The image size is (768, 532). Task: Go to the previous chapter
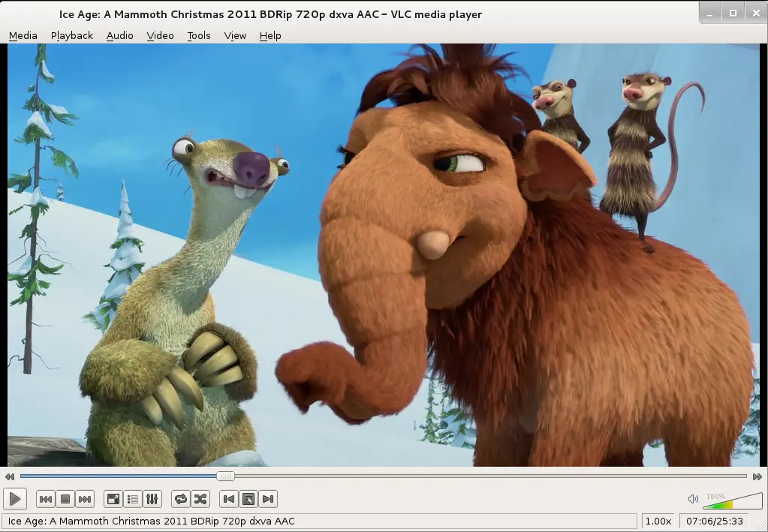[x=229, y=499]
